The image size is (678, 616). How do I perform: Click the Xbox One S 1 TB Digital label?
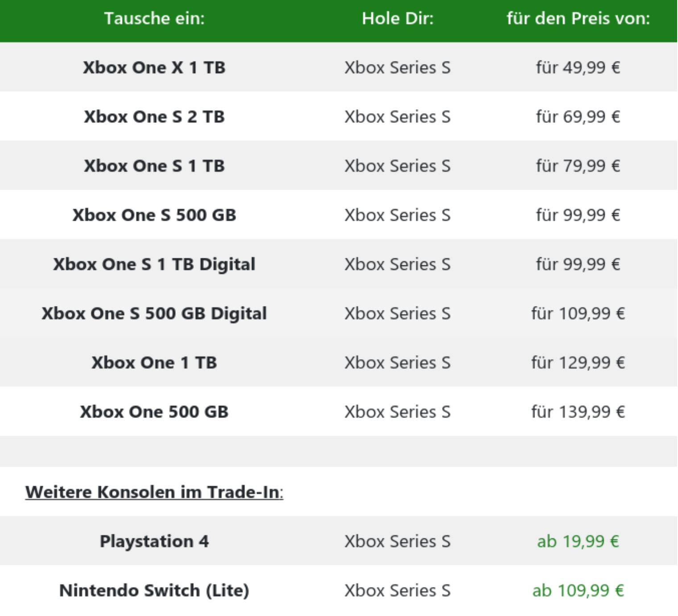pyautogui.click(x=154, y=264)
